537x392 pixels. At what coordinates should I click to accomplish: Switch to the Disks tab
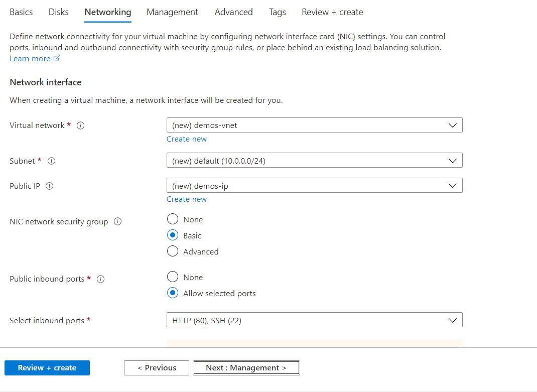tap(59, 12)
